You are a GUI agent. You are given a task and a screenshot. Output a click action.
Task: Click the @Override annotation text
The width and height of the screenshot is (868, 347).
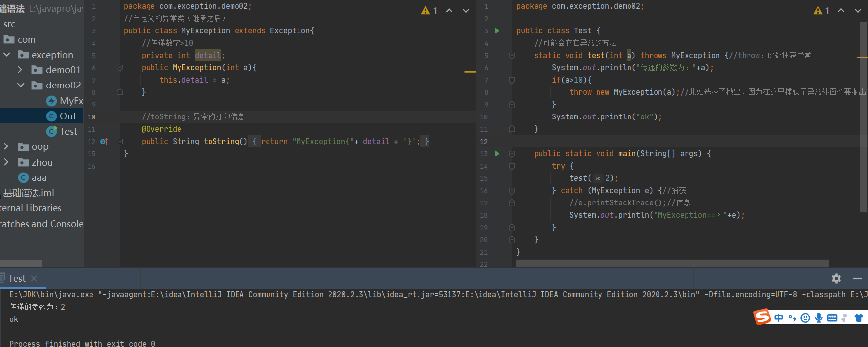[161, 129]
